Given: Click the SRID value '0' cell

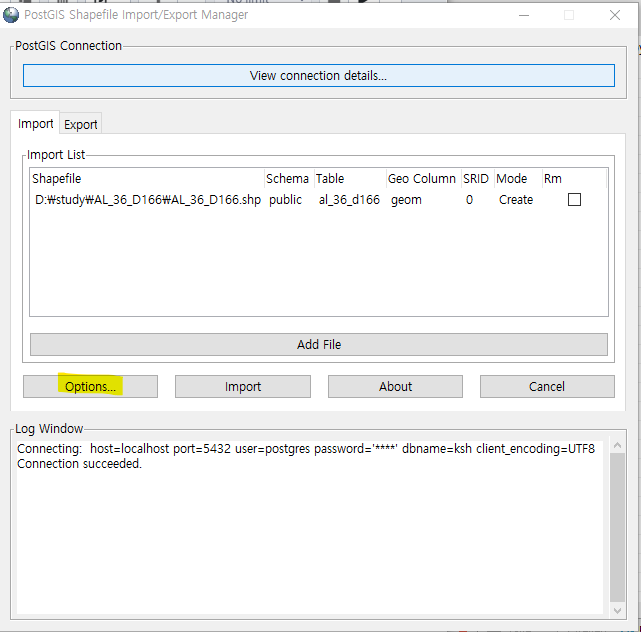Looking at the screenshot, I should (469, 199).
